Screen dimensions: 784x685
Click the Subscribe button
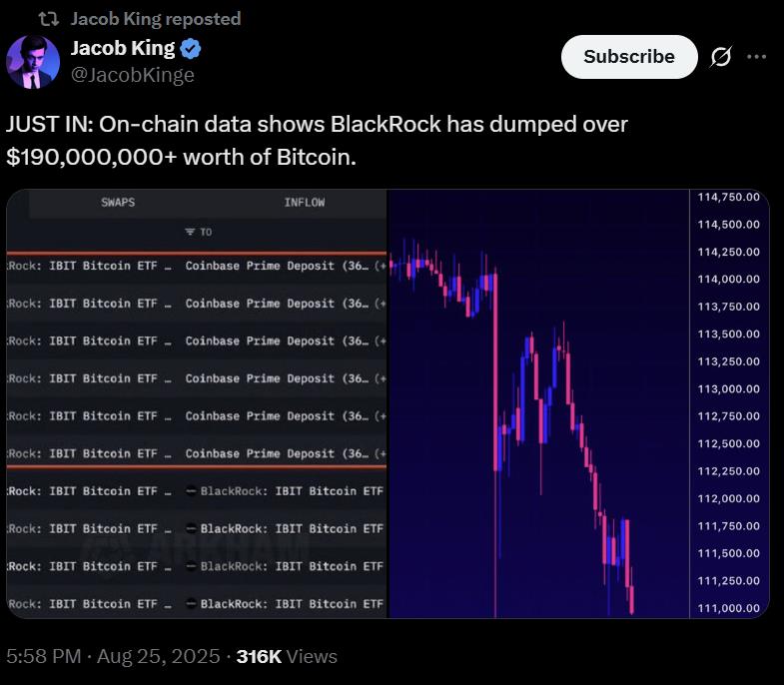(629, 57)
